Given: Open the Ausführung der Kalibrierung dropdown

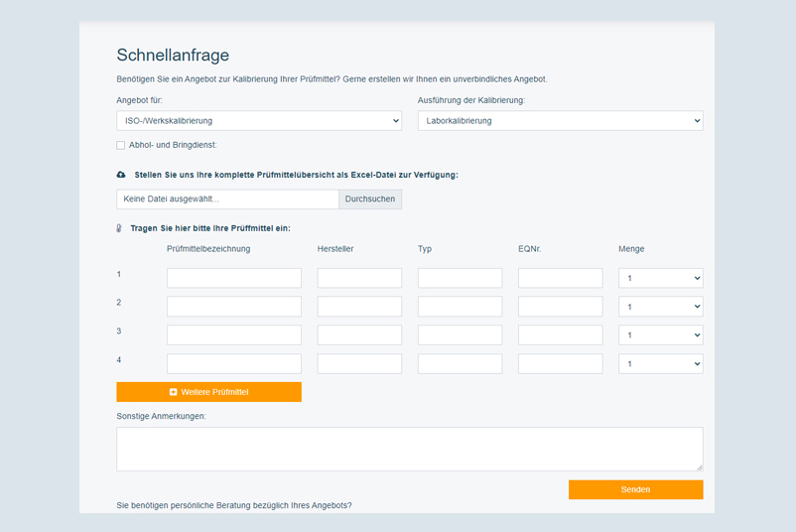Looking at the screenshot, I should point(561,121).
